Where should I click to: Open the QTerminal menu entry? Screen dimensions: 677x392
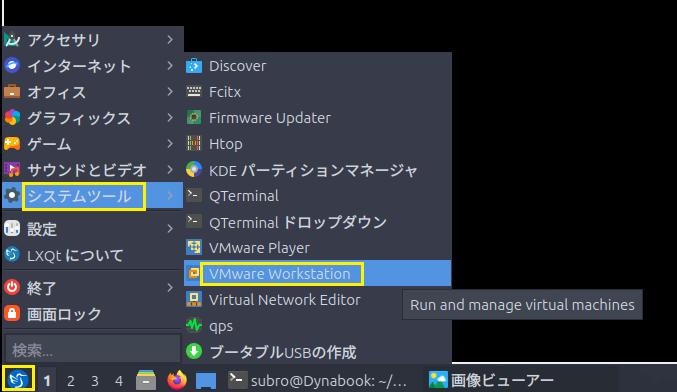click(317, 196)
